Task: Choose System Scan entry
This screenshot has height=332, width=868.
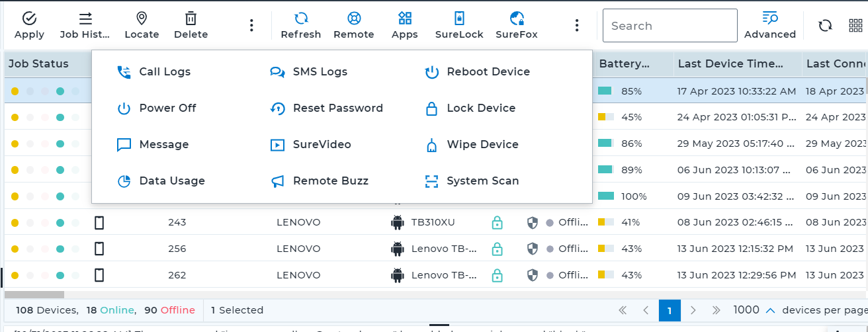Action: click(471, 181)
